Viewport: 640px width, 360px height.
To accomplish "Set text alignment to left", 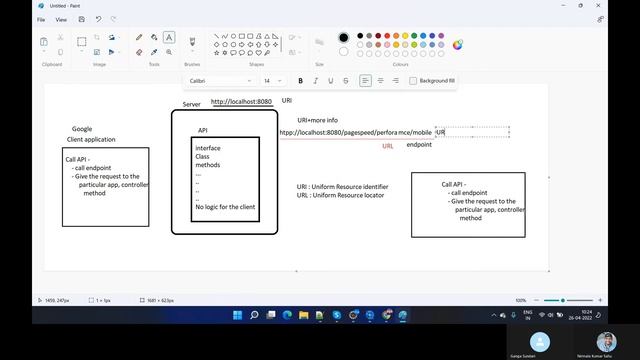I will point(365,81).
